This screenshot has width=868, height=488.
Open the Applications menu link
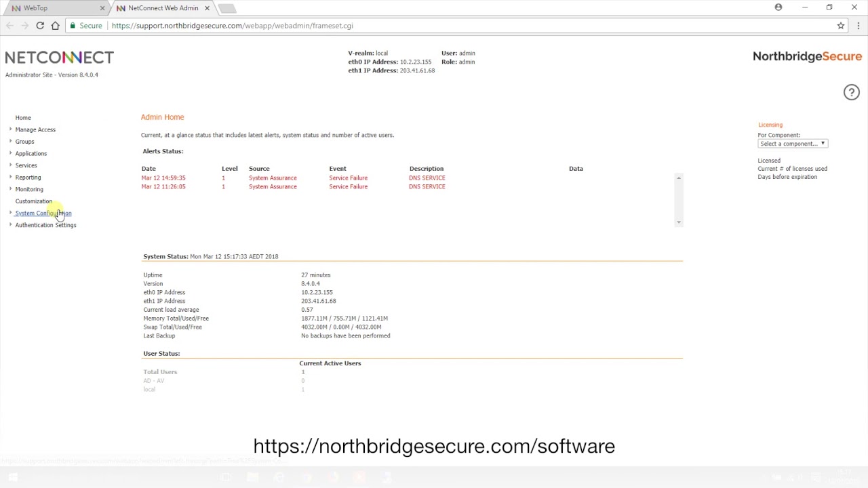[31, 154]
